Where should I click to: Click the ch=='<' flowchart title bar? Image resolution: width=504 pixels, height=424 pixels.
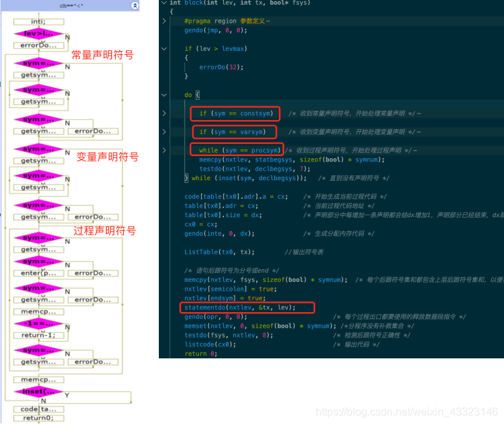point(70,5)
